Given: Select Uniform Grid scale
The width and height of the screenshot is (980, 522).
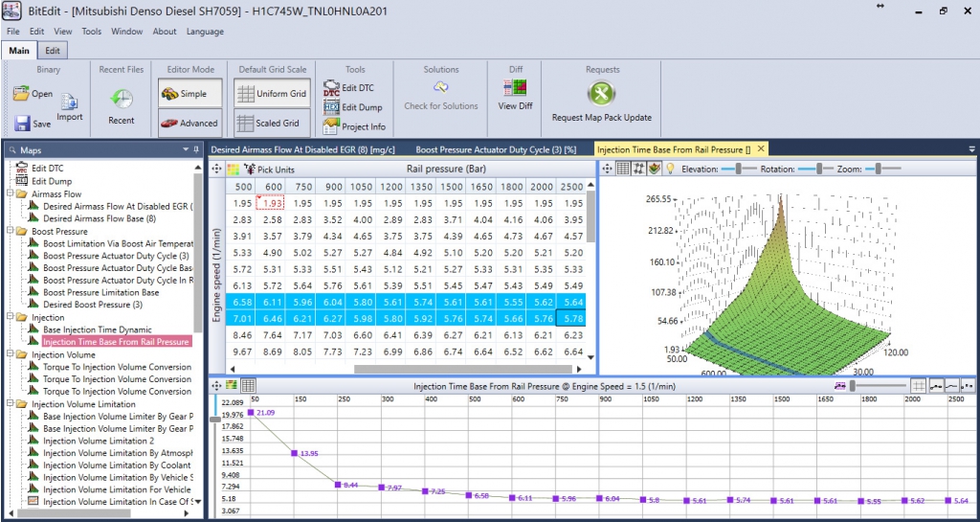Looking at the screenshot, I should pyautogui.click(x=272, y=94).
